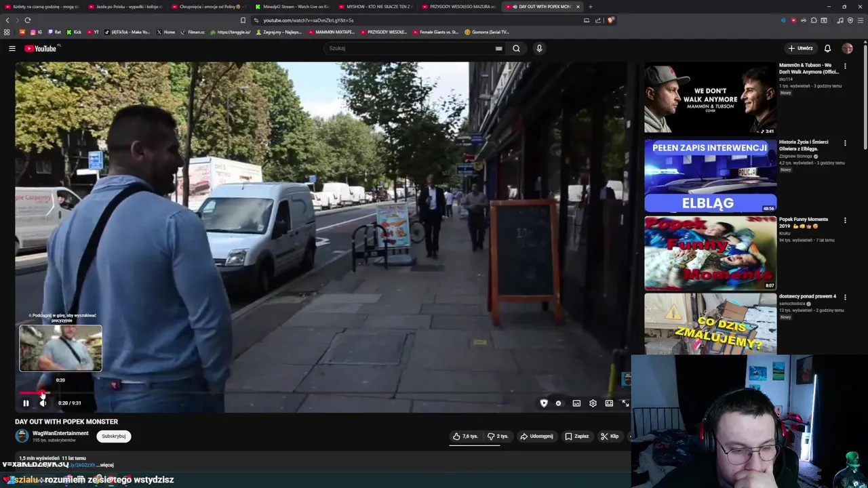The image size is (868, 488).
Task: Open options for Mamm0n & Tubson video
Action: tap(845, 66)
